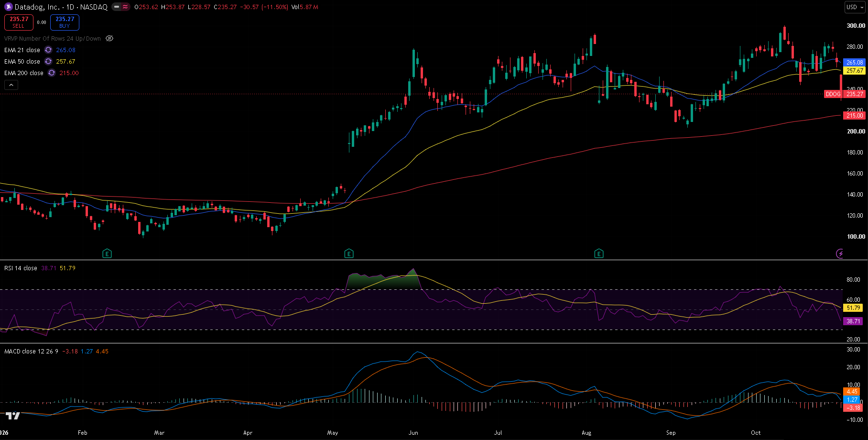Click the blue 265.08 EMA tag on the price axis
868x440 pixels.
click(x=855, y=62)
